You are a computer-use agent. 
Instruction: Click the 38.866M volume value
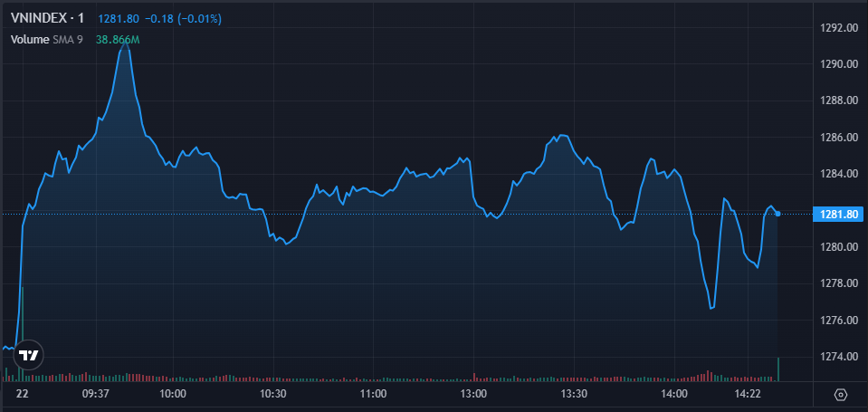point(118,40)
